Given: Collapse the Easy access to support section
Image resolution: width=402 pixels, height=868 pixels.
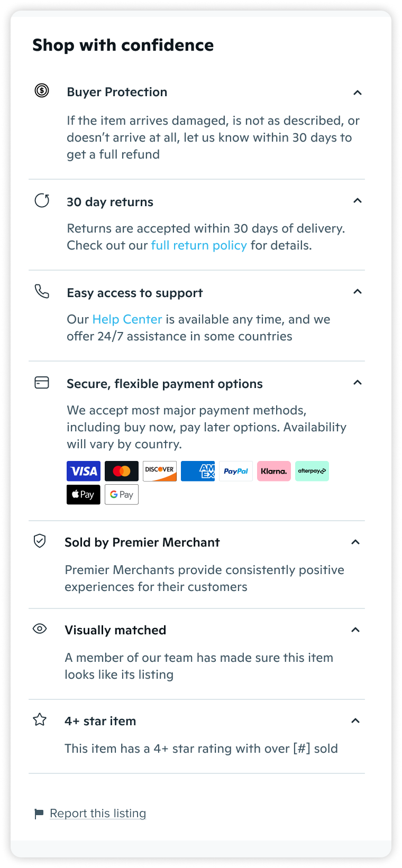Looking at the screenshot, I should (x=358, y=292).
